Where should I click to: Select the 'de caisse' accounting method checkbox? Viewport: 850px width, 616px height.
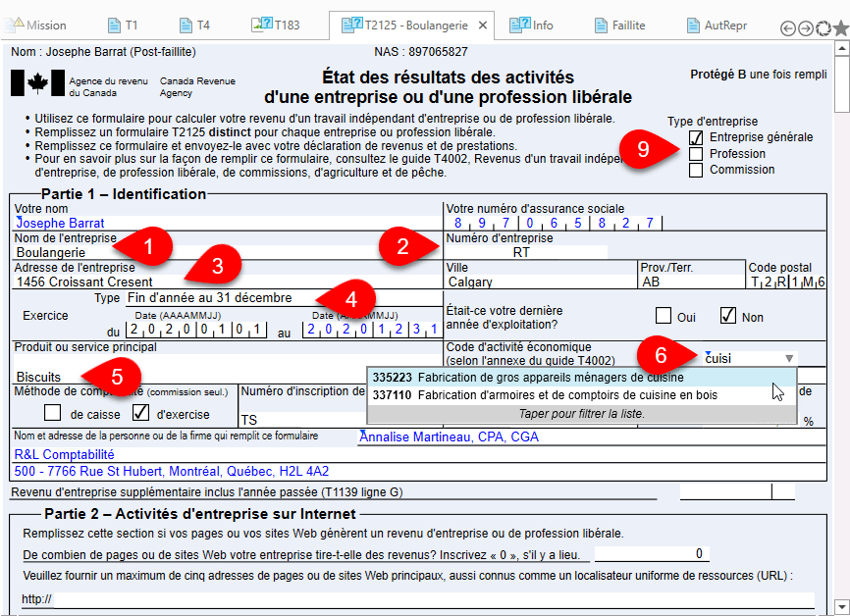click(x=53, y=413)
